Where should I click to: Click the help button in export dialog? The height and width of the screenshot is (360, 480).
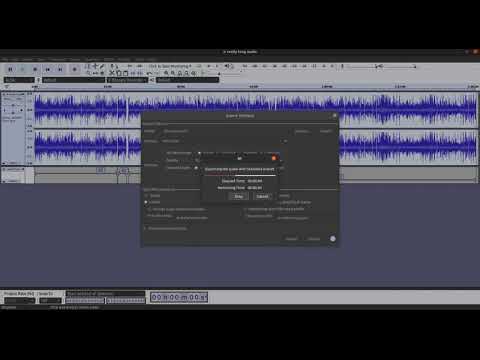pyautogui.click(x=333, y=239)
